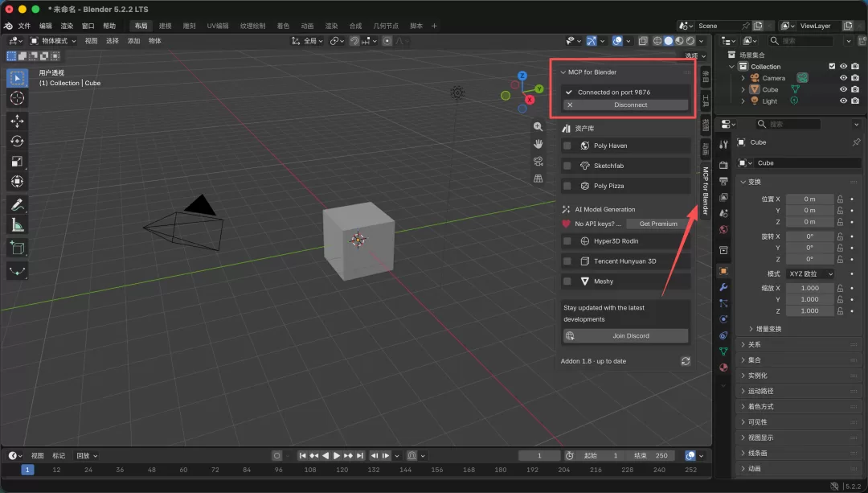The width and height of the screenshot is (868, 493).
Task: Switch to the 建模 workspace tab
Action: point(165,26)
